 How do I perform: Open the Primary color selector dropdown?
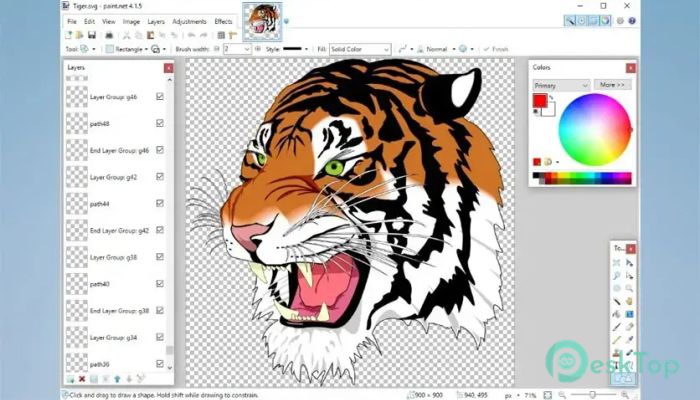point(561,85)
